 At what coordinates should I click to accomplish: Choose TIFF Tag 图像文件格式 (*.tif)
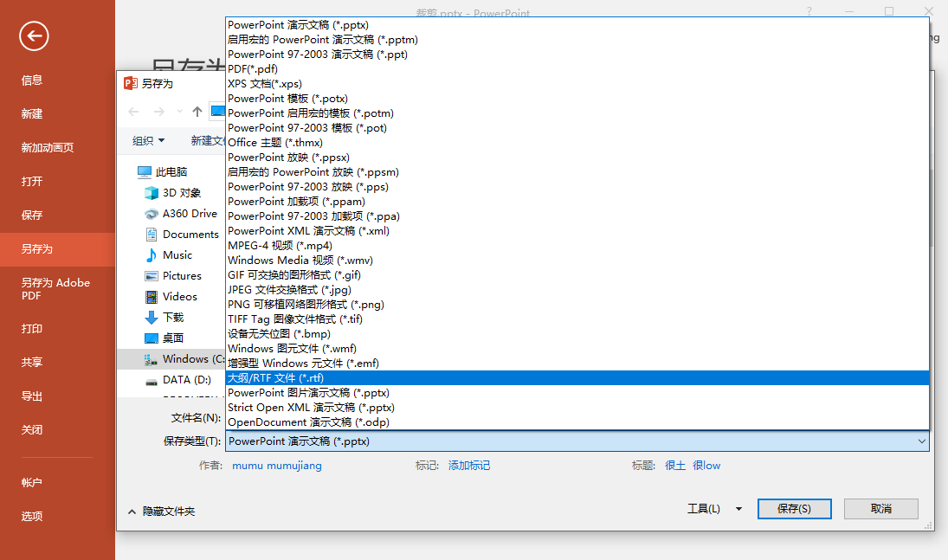coord(577,319)
